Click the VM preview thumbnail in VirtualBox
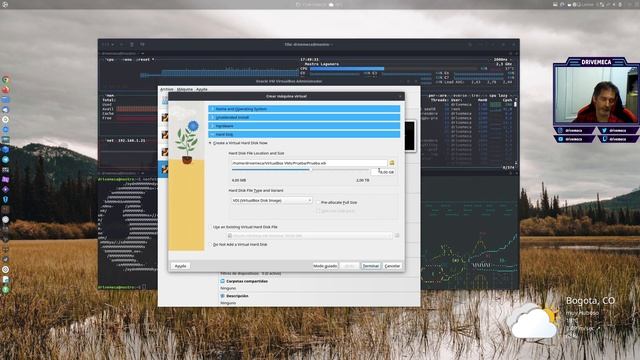The height and width of the screenshot is (360, 640). 409,136
